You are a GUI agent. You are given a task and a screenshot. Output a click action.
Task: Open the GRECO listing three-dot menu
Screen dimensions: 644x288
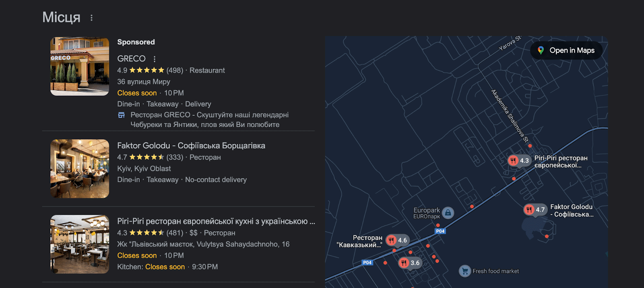155,59
